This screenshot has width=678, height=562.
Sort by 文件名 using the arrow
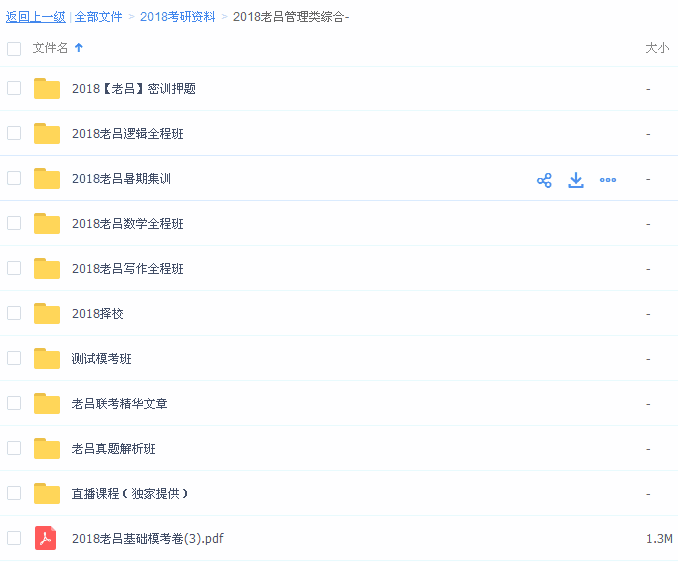(79, 48)
